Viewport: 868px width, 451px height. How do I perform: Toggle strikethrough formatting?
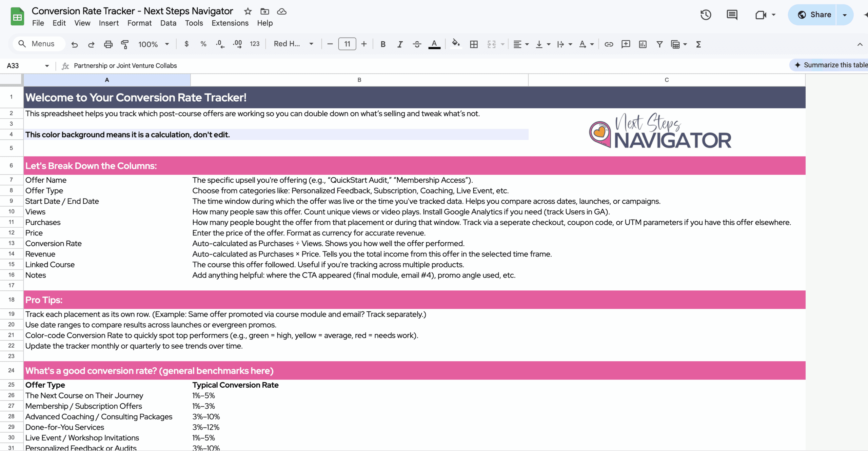coord(417,44)
